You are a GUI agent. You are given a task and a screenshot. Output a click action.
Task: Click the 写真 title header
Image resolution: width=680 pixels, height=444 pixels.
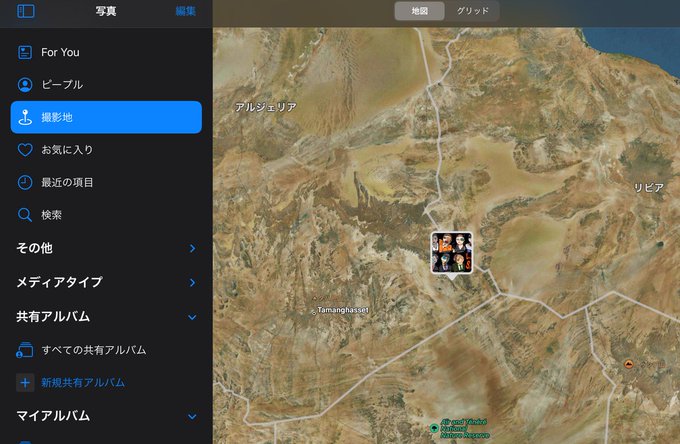(106, 11)
